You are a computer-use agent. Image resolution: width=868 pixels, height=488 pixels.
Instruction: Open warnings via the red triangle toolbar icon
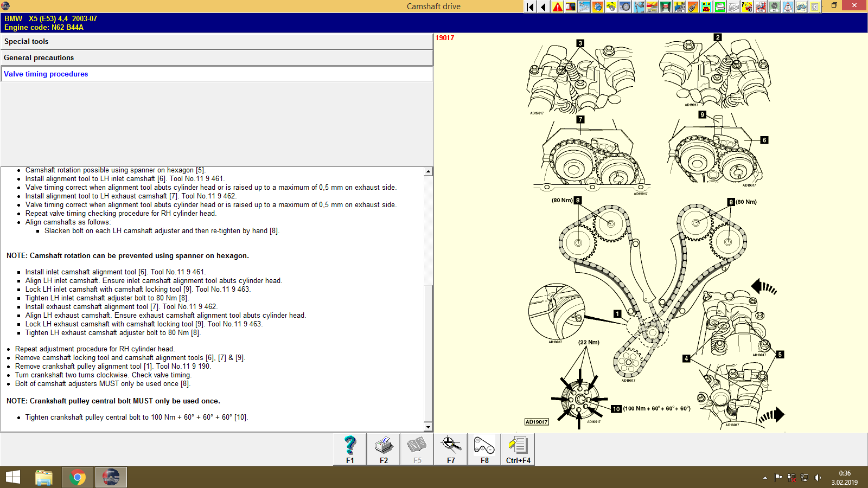(557, 7)
